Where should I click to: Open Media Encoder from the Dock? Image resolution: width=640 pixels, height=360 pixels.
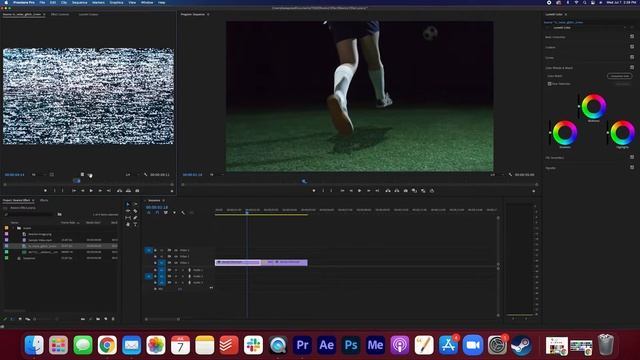(376, 345)
